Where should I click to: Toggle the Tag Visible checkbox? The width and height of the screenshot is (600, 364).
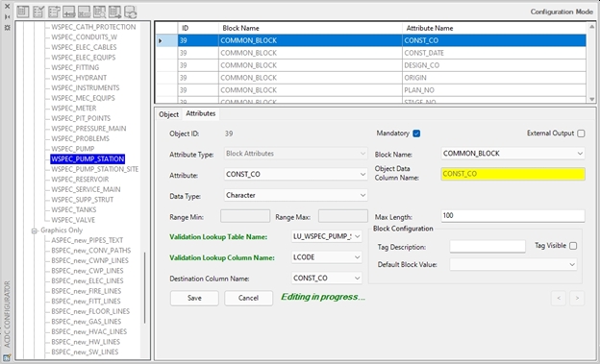573,246
